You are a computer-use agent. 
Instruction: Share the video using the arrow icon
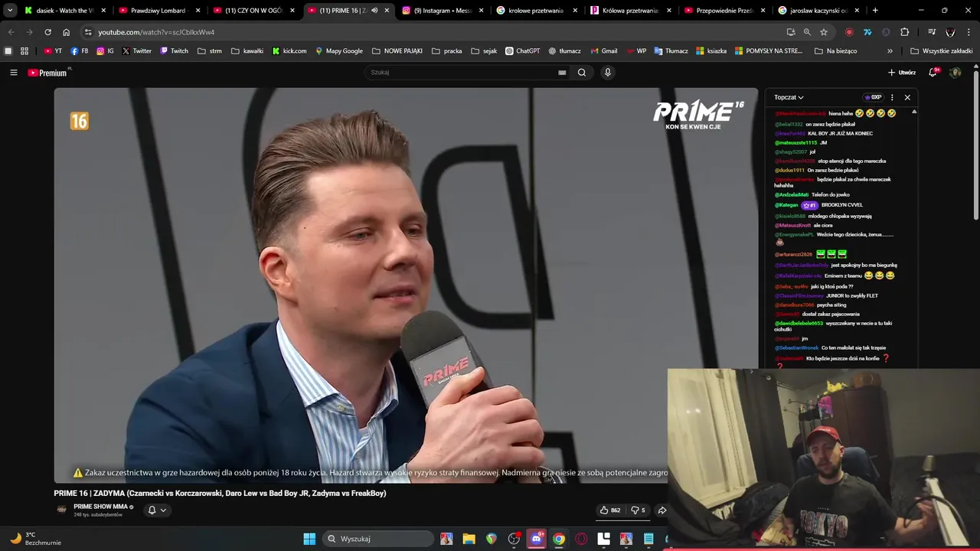point(662,510)
